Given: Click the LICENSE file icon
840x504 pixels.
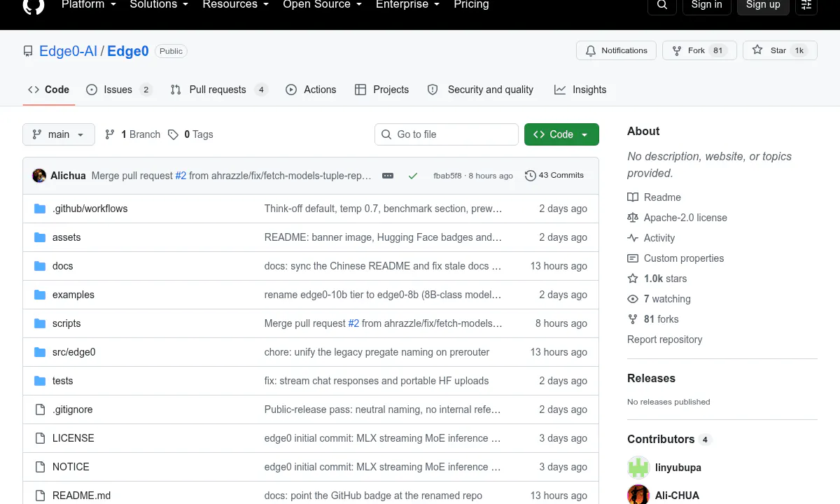Looking at the screenshot, I should point(40,438).
